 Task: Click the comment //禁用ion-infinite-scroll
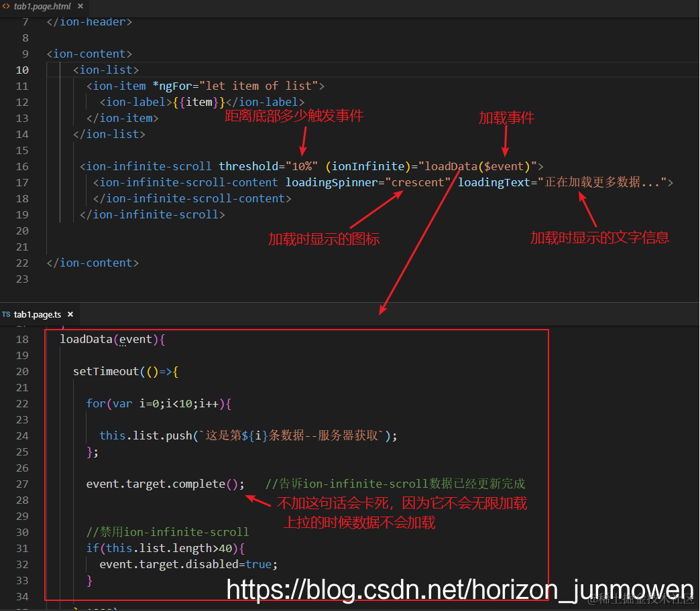point(168,532)
